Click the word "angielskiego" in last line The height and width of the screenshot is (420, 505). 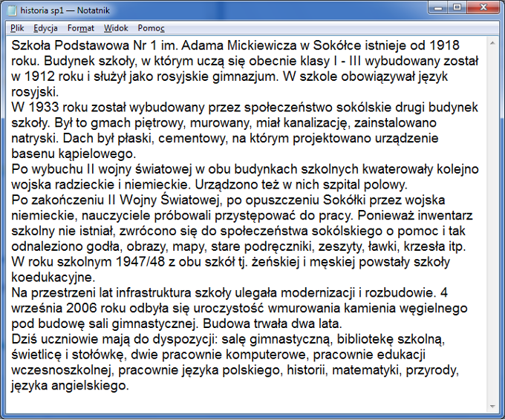coord(90,385)
